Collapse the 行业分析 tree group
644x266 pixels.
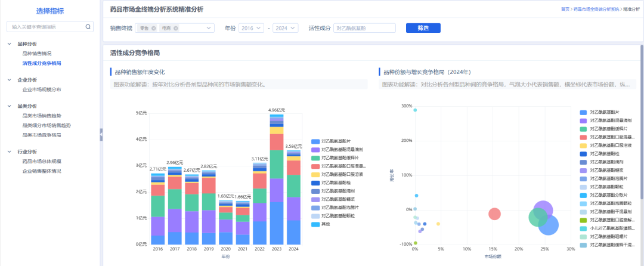[10, 151]
